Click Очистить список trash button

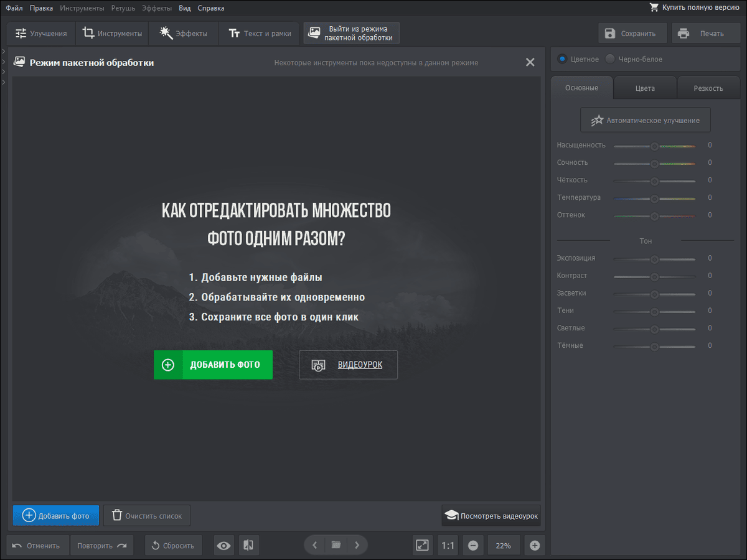point(147,515)
